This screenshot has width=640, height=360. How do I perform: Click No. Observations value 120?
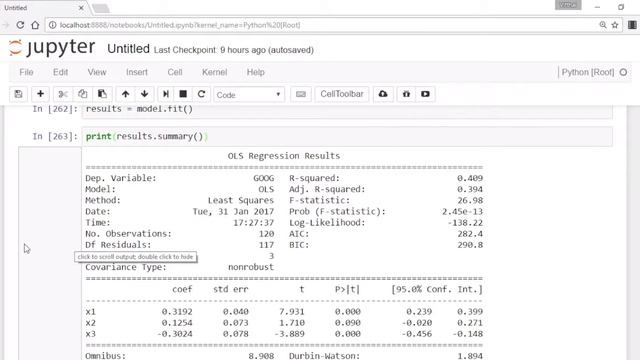click(x=266, y=234)
